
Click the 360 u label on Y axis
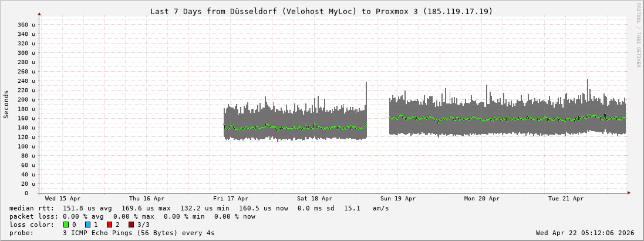coord(26,25)
